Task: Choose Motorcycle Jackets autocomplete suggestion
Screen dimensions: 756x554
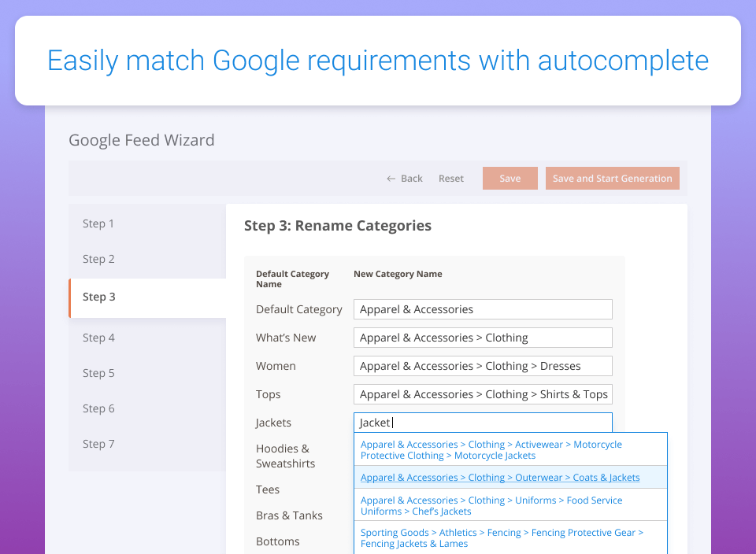Action: (510, 449)
